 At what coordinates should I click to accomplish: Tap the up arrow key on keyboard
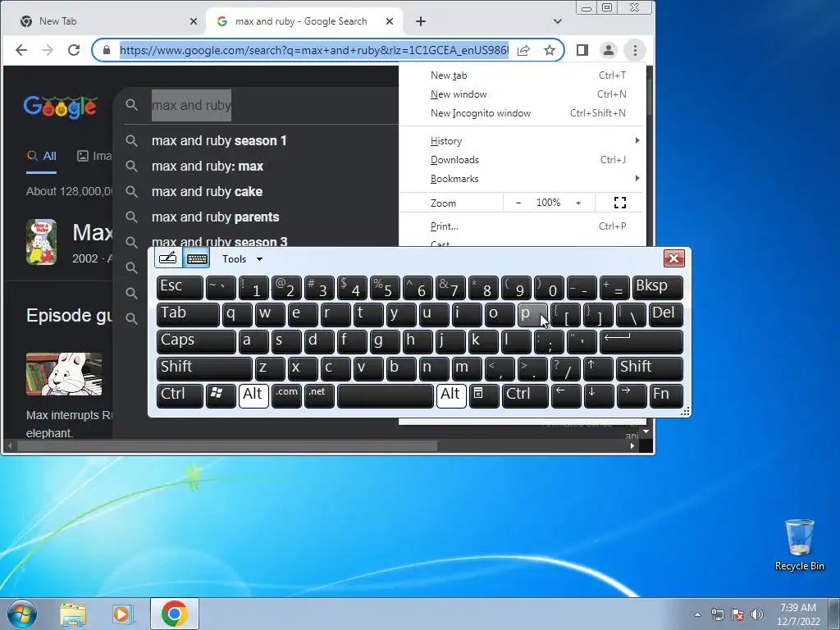pos(598,368)
